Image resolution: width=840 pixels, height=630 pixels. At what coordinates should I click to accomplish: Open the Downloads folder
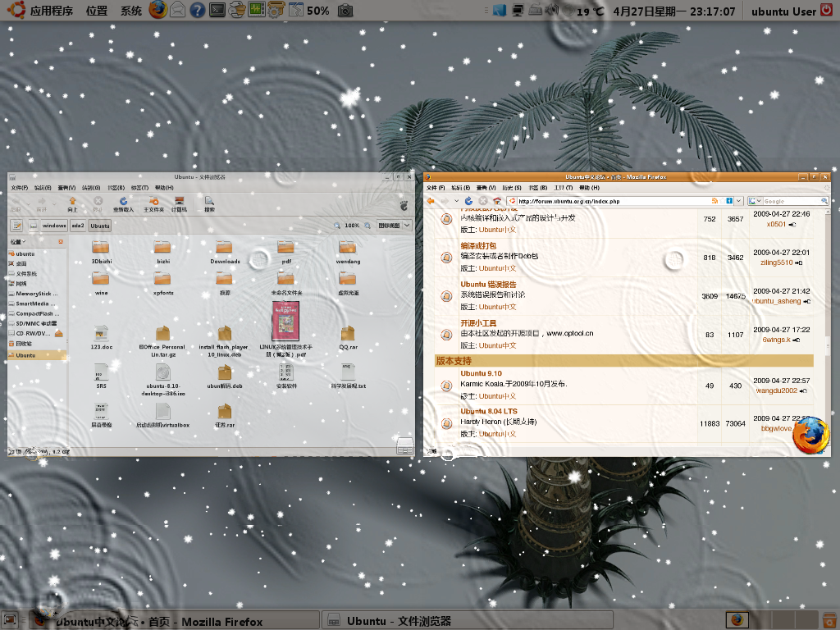coord(225,252)
